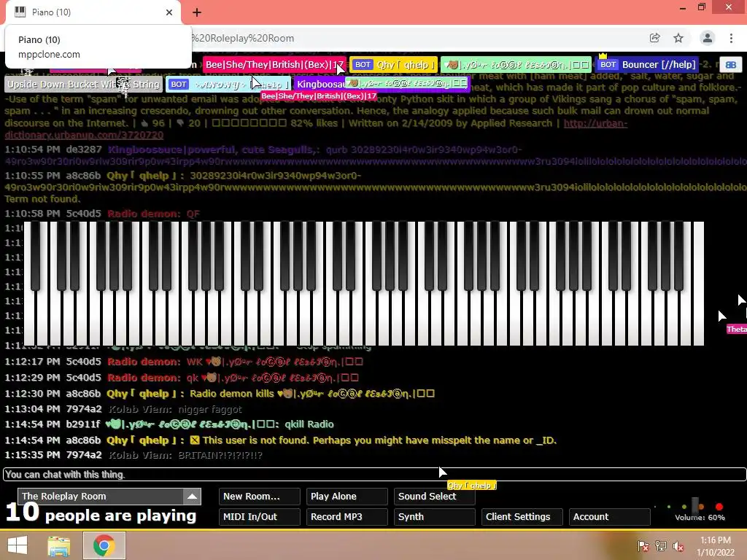Click the Chrome taskbar icon
747x560 pixels.
pos(104,545)
